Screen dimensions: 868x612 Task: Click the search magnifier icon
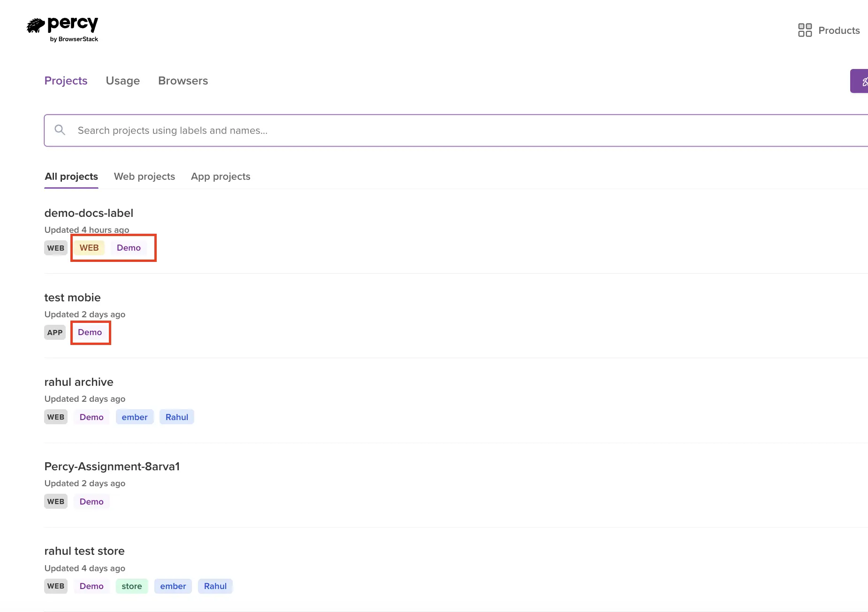pos(60,130)
